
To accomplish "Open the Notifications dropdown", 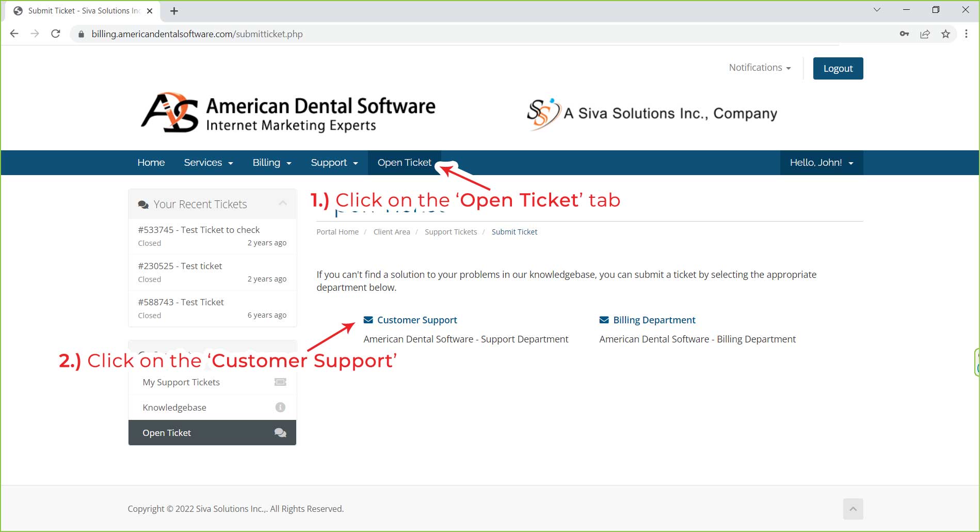I will (x=759, y=68).
